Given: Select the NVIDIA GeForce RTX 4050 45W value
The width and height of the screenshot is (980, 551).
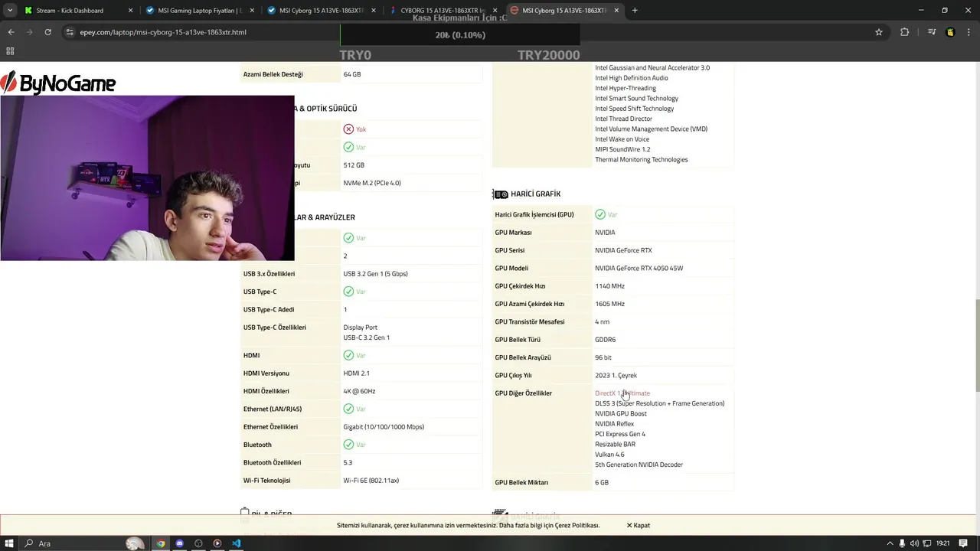Looking at the screenshot, I should pos(639,269).
